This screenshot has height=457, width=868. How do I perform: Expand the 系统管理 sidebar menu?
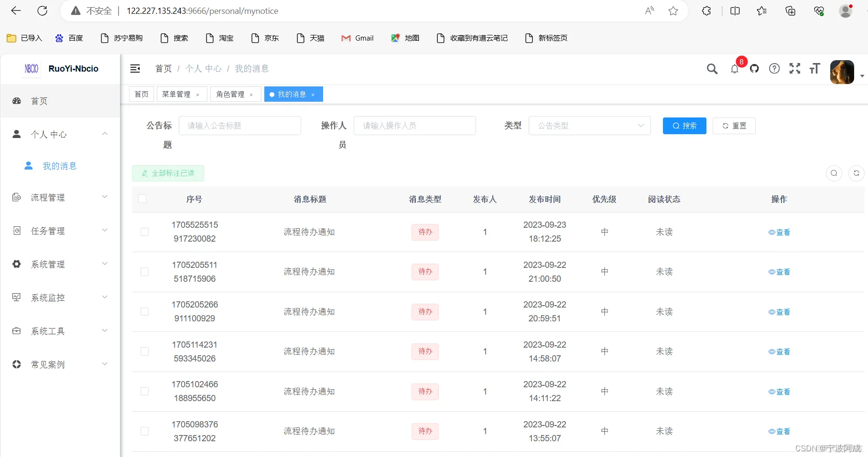[x=60, y=264]
